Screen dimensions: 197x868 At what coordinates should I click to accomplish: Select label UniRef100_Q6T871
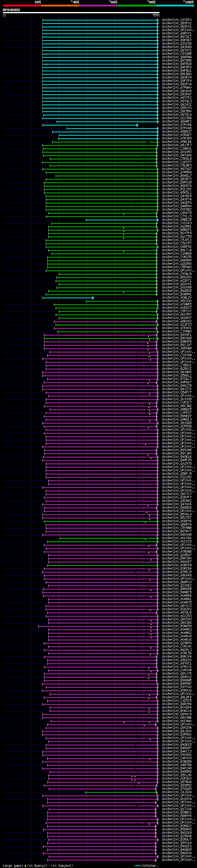[177, 50]
